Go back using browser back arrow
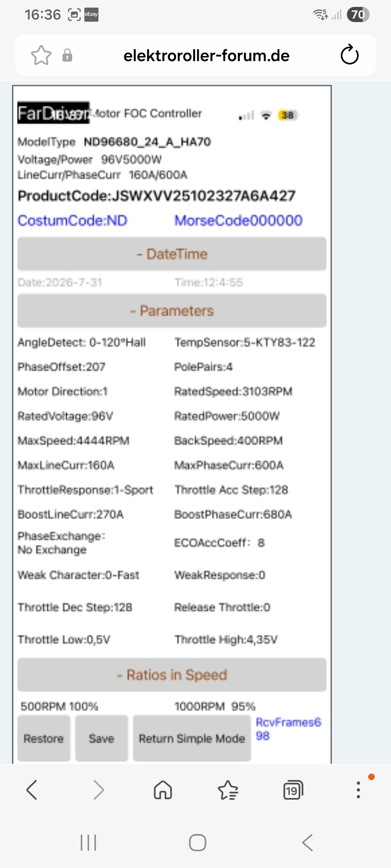 click(x=32, y=790)
